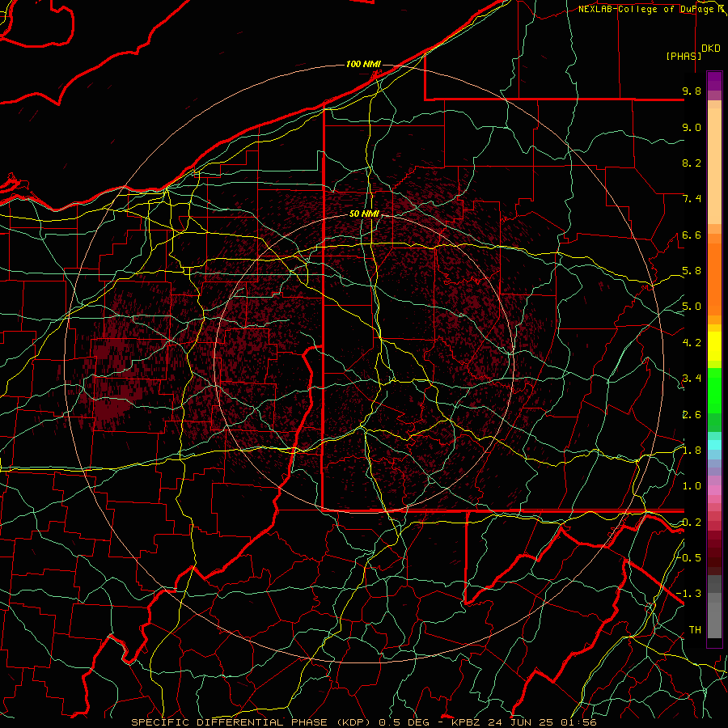Click the 9.8 value on the color scale
The width and height of the screenshot is (728, 728).
[x=692, y=91]
